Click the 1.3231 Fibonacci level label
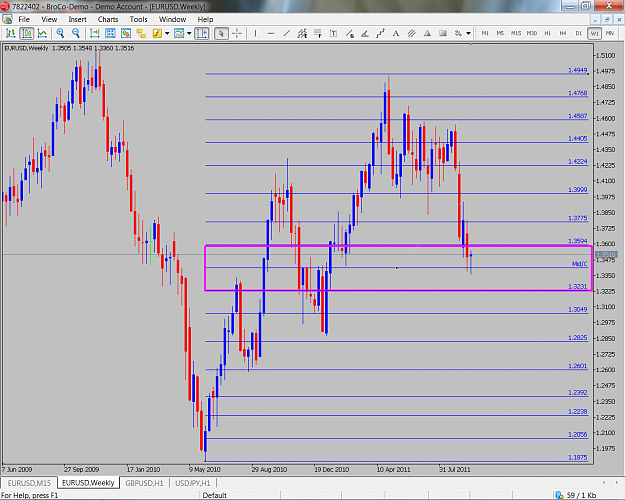The width and height of the screenshot is (625, 500). (x=578, y=286)
